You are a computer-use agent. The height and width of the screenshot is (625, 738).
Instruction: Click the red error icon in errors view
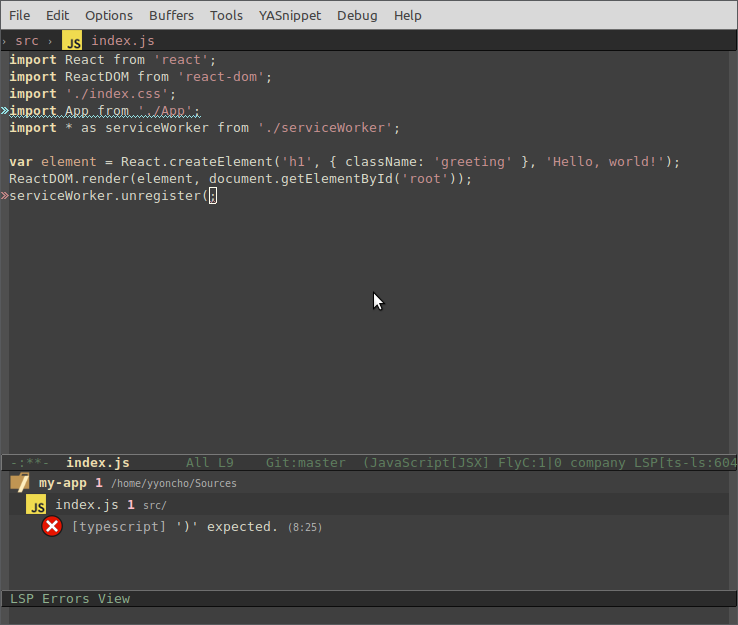coord(52,526)
